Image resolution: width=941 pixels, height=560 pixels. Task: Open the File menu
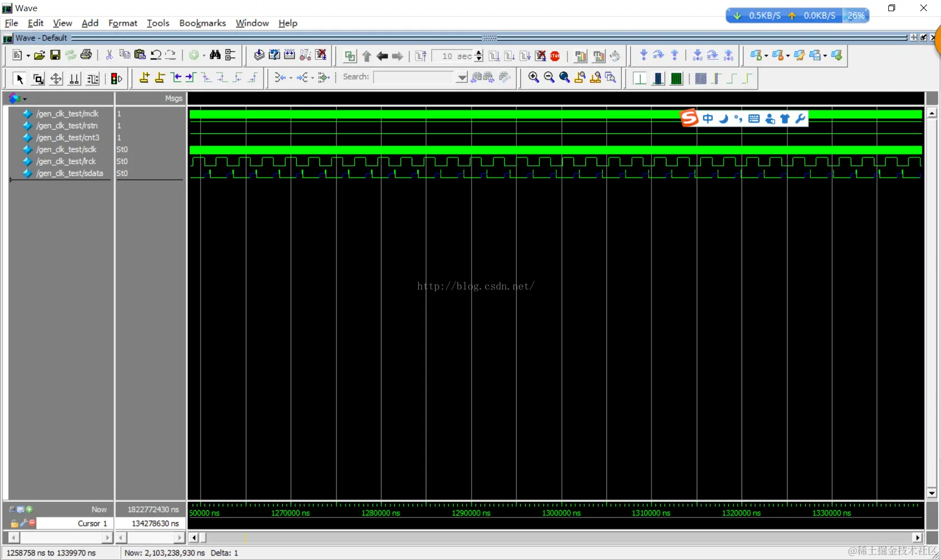point(11,23)
